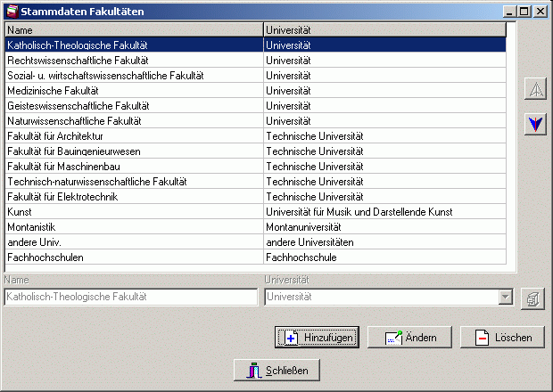Screen dimensions: 553x392
Task: Select the Geisteswissenschaftliche Fakultät row
Action: [256, 106]
